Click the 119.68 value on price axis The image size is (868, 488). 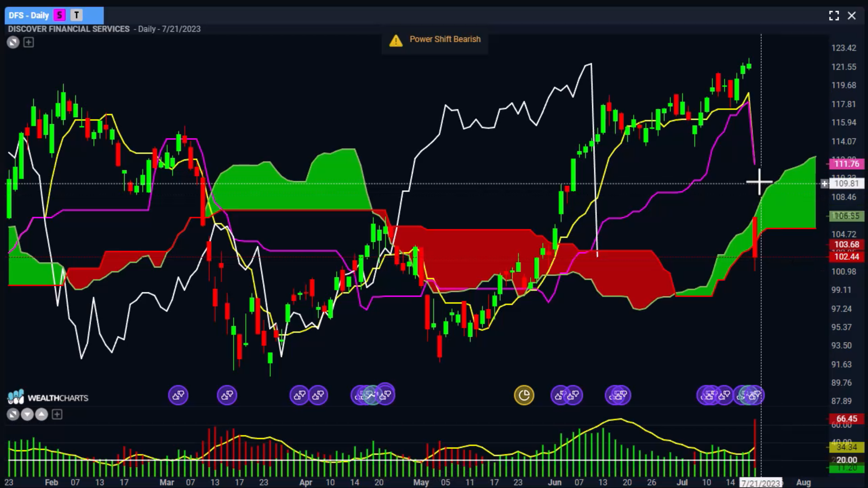[x=844, y=85]
